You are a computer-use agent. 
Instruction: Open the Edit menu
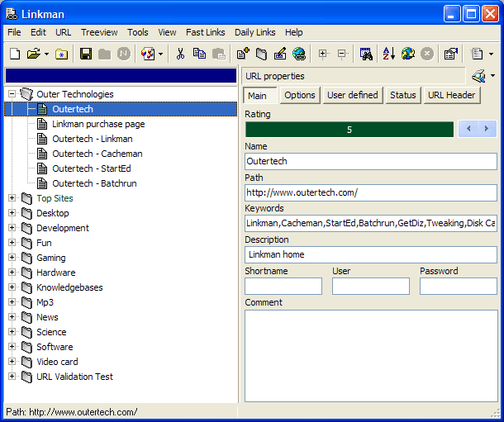pos(38,32)
